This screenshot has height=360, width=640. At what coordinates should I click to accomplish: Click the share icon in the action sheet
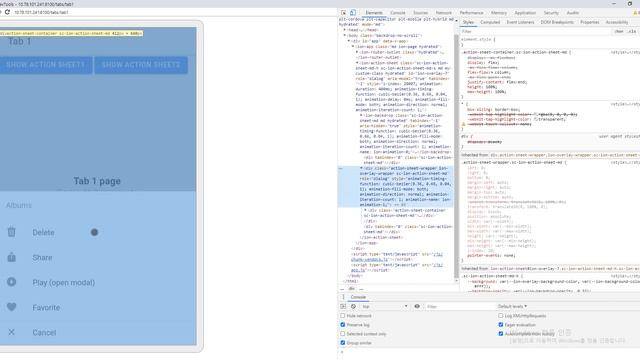[11, 258]
